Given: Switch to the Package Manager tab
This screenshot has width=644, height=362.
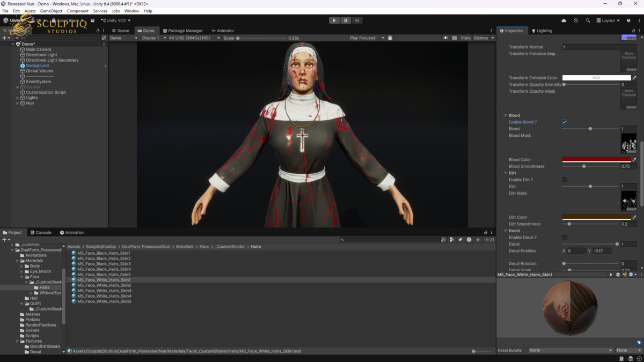Looking at the screenshot, I should (183, 31).
